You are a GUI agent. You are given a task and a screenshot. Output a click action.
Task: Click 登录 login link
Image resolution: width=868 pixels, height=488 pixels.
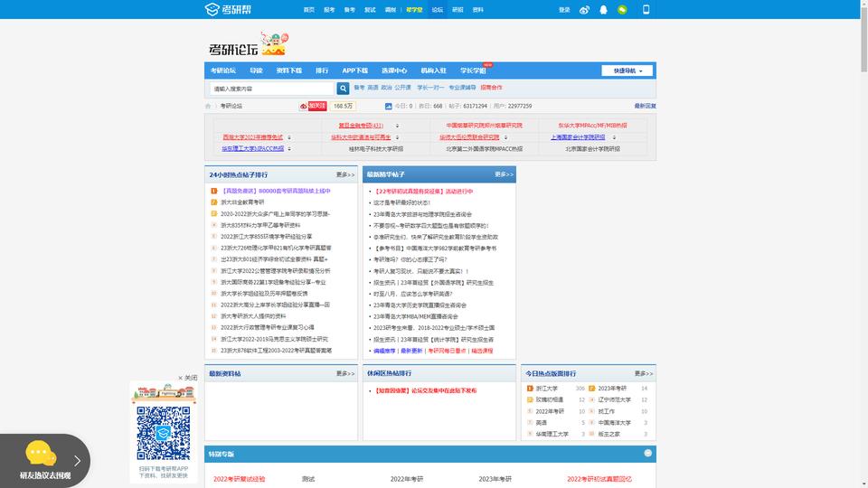point(564,9)
